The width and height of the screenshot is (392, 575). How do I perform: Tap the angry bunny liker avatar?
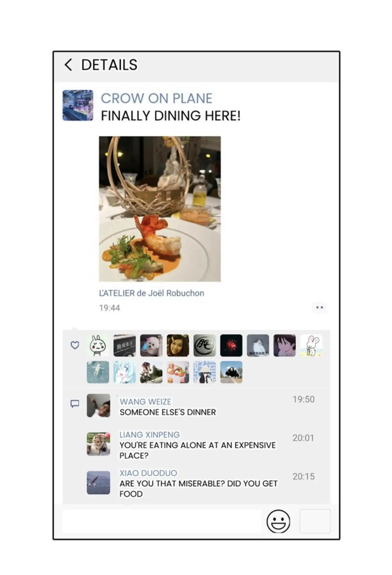(x=98, y=346)
